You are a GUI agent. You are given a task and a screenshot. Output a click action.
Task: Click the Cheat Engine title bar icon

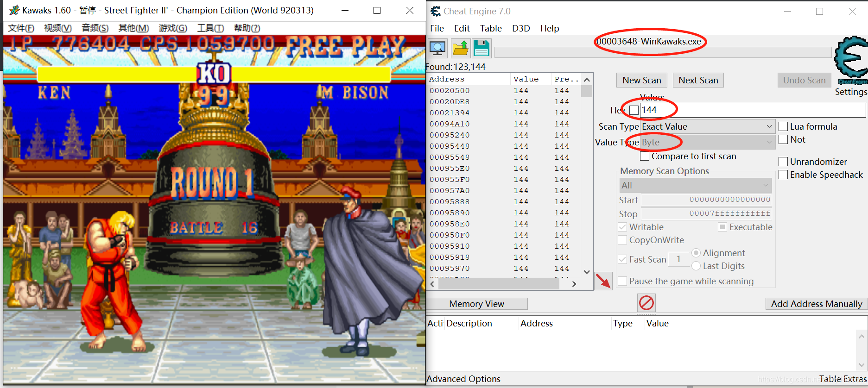click(435, 11)
